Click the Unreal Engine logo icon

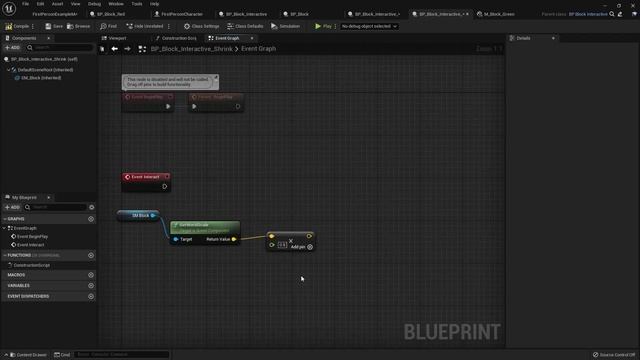(x=9, y=8)
